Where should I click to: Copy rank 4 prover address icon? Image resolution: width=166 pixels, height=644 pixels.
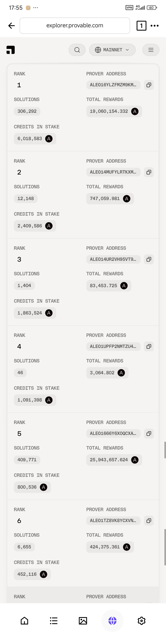click(x=149, y=346)
